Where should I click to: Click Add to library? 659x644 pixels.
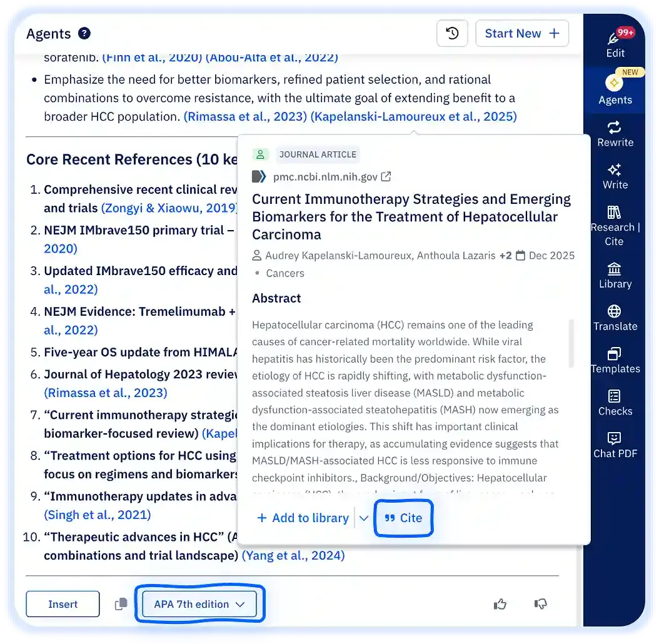coord(303,518)
